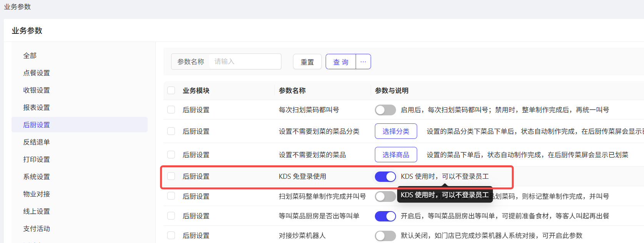
Task: Disable KDS 免登录使用 toggle
Action: pos(385,176)
